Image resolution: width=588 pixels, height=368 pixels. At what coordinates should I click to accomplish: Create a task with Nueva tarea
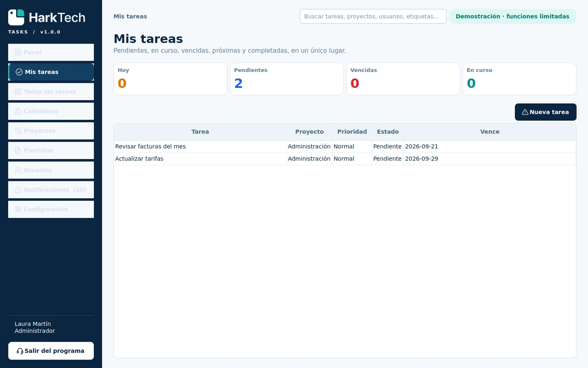(545, 112)
